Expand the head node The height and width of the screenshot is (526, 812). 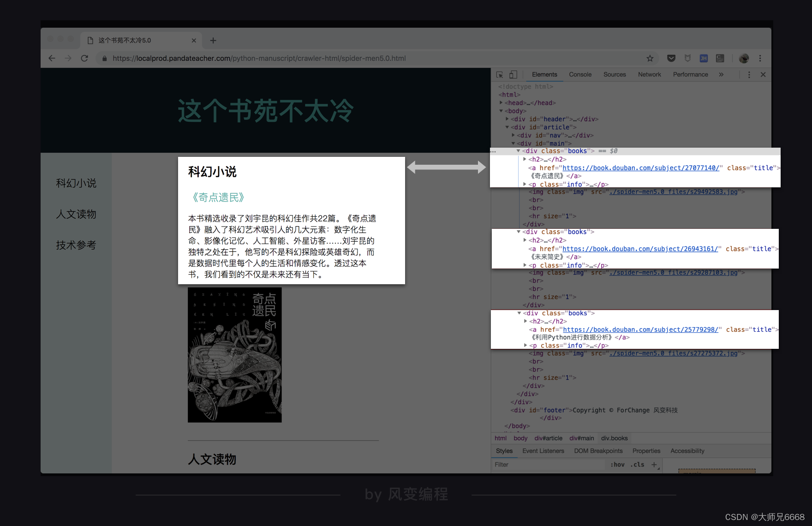pos(501,102)
